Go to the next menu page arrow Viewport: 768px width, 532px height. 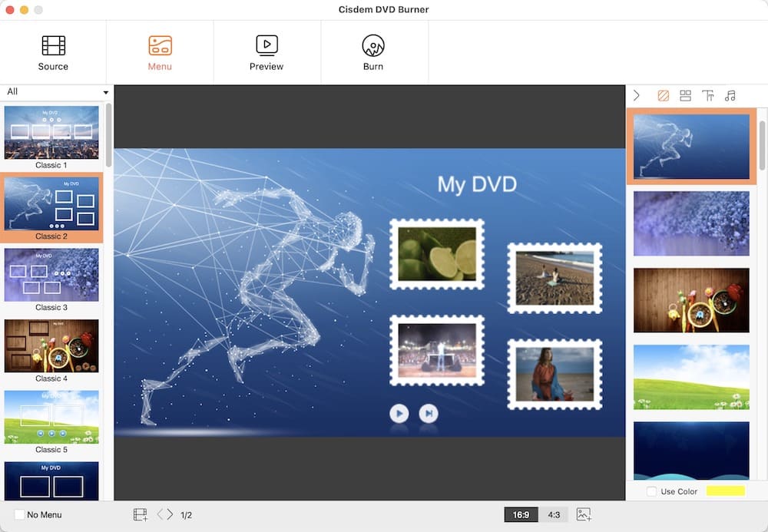pyautogui.click(x=168, y=515)
